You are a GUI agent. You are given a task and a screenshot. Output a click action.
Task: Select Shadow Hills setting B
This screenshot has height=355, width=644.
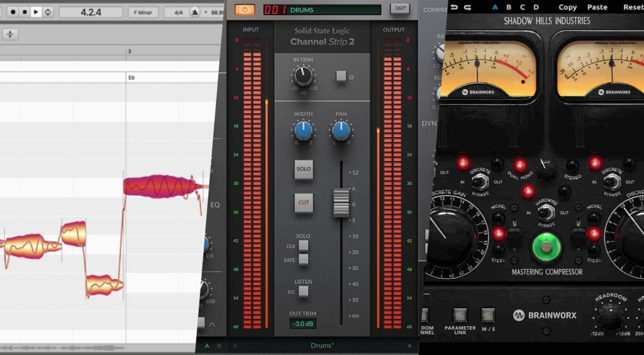pyautogui.click(x=508, y=7)
